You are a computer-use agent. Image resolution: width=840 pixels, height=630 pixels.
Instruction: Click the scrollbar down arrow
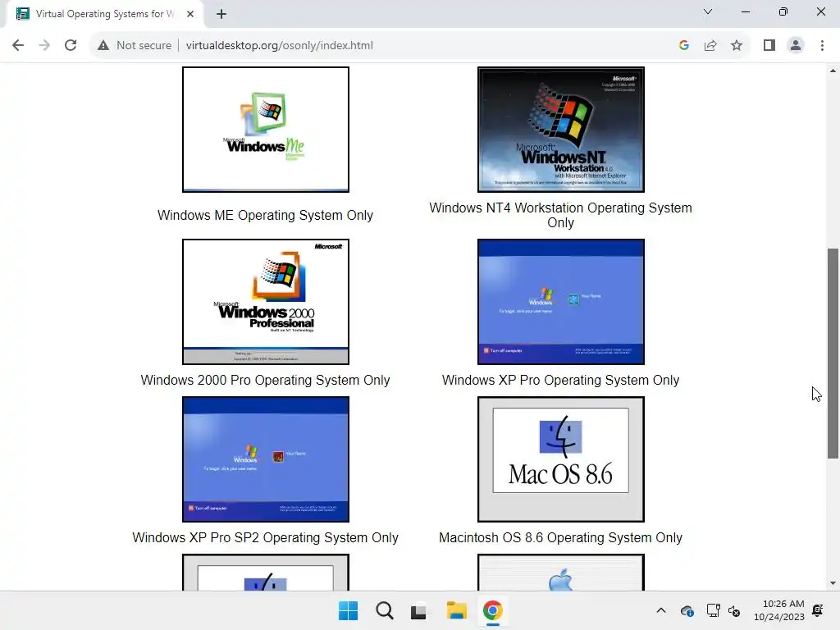pos(833,583)
